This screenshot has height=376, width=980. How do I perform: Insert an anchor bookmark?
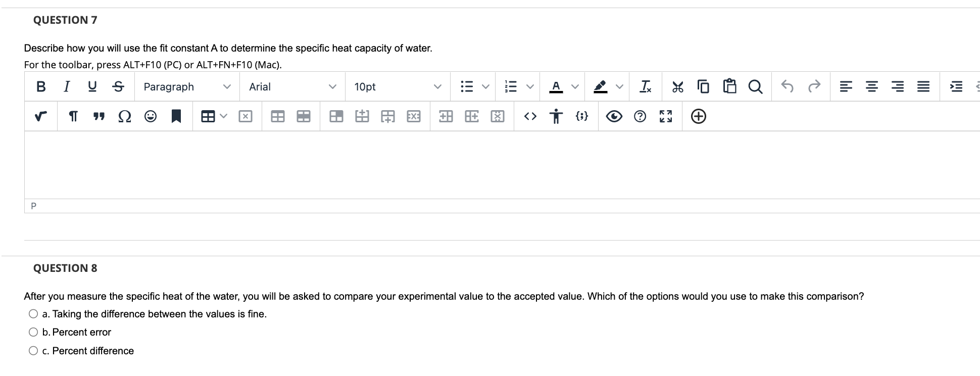(176, 117)
